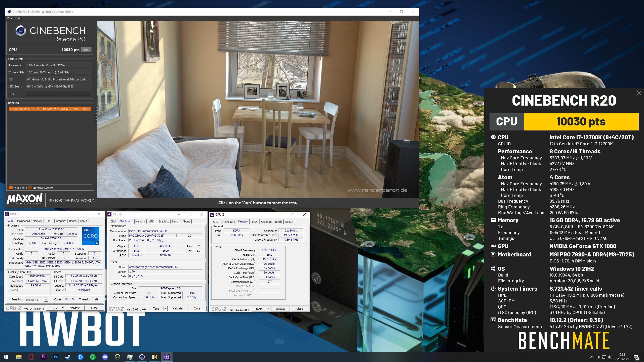Click the Processor field 12th Gen Intel Core i7-12700K

[x=58, y=65]
